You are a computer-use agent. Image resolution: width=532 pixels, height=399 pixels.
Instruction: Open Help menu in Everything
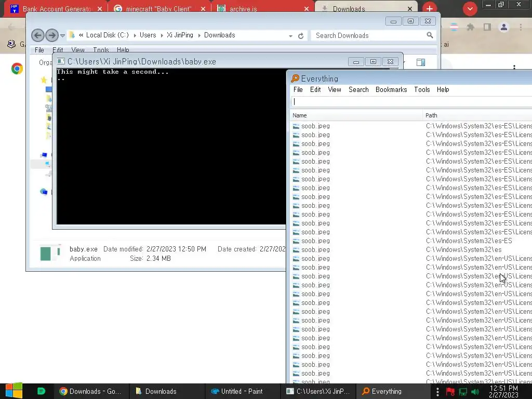coord(443,89)
